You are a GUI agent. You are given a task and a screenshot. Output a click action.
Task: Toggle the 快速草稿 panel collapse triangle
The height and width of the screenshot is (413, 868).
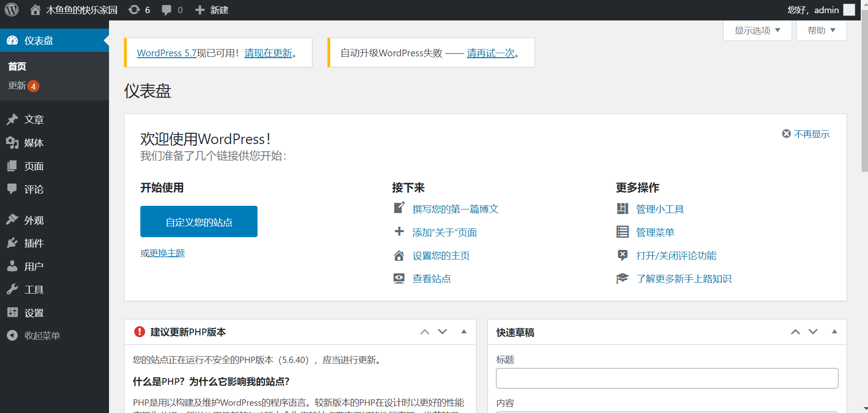[x=834, y=332]
